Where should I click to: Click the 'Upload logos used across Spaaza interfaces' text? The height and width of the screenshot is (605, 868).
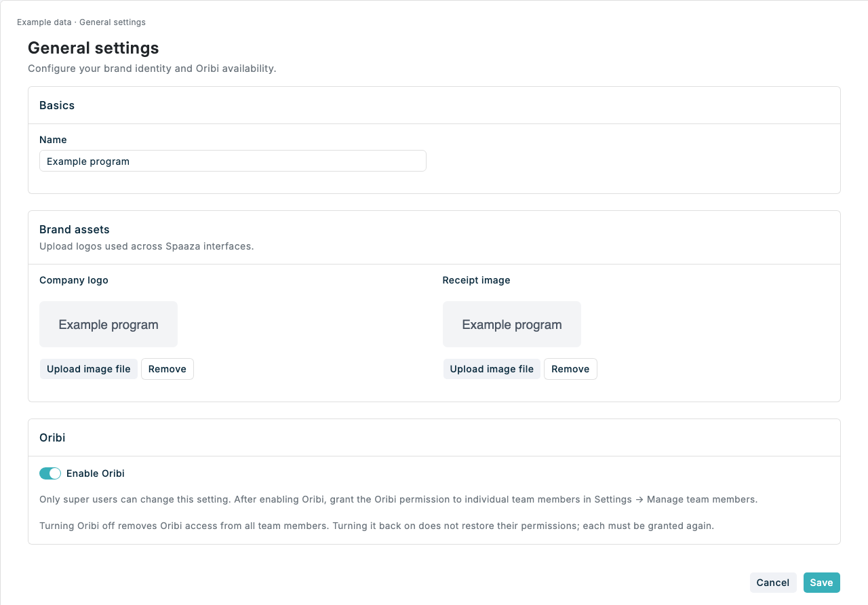point(146,246)
